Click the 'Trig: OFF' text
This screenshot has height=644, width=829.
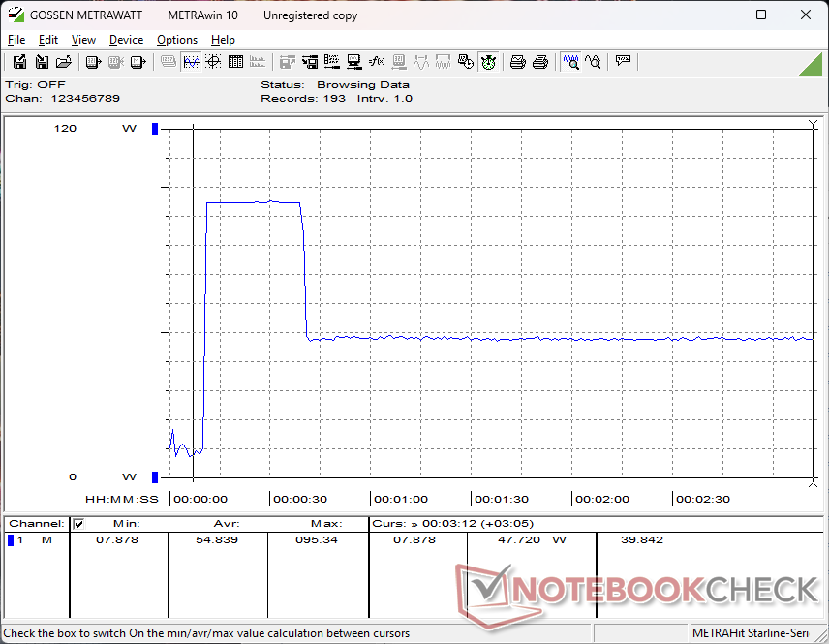[x=36, y=84]
